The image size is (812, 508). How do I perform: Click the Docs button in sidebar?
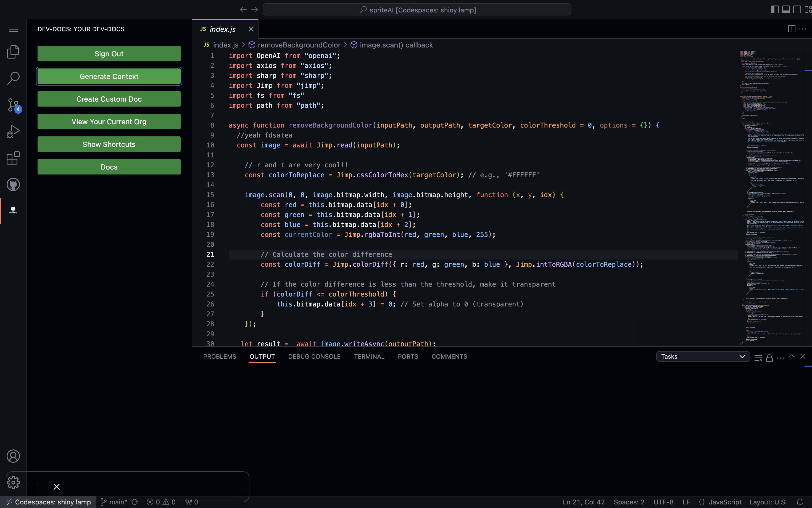click(109, 167)
